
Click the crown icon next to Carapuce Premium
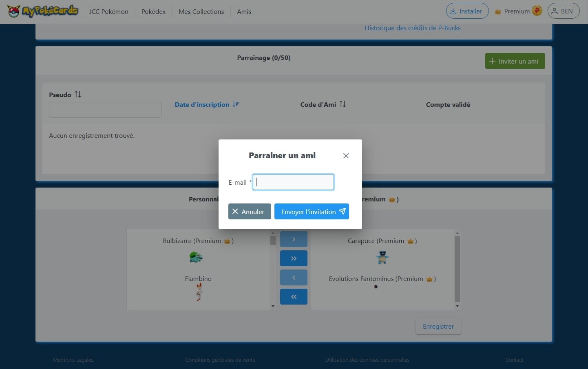(410, 241)
